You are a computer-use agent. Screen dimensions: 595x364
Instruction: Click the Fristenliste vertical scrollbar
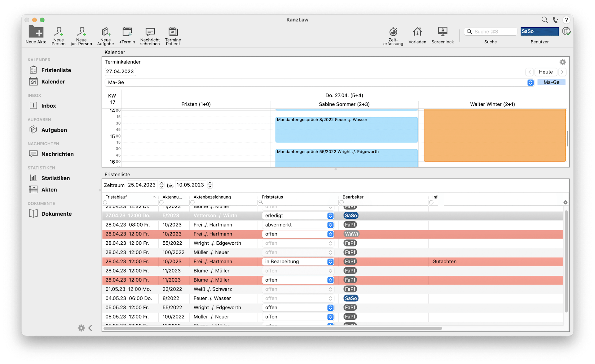(566, 261)
